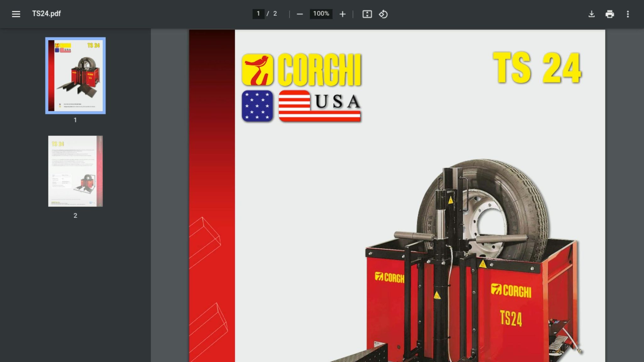Select the TS24.pdf title text

pyautogui.click(x=46, y=14)
